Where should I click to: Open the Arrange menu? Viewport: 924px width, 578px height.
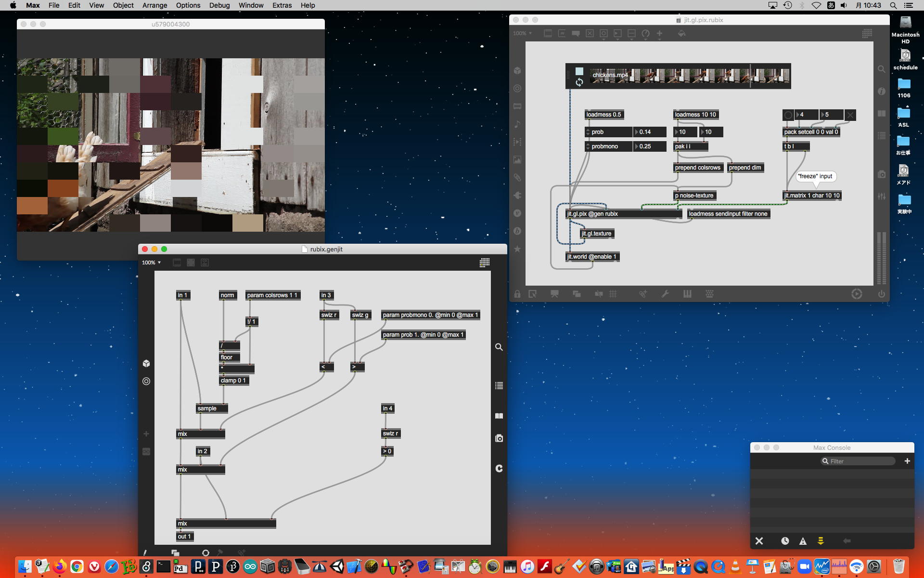point(154,5)
